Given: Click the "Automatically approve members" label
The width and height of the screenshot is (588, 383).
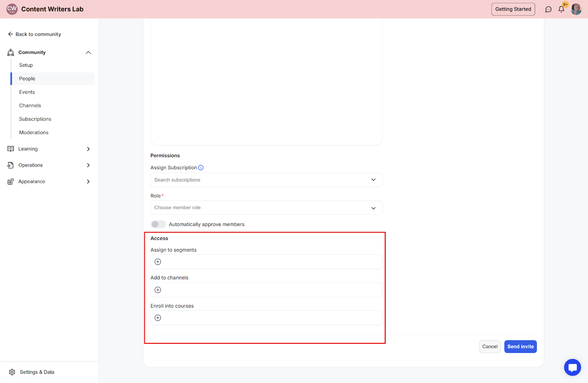Looking at the screenshot, I should (x=207, y=224).
